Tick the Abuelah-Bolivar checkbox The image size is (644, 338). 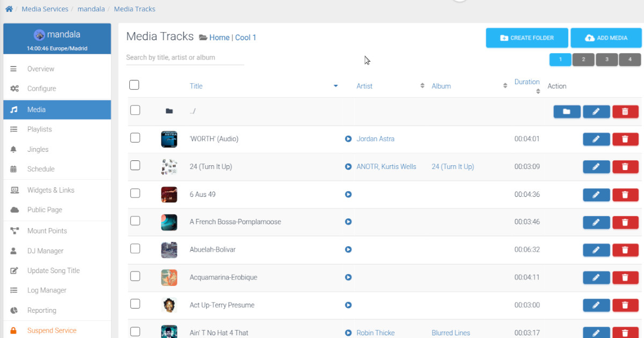pos(135,248)
